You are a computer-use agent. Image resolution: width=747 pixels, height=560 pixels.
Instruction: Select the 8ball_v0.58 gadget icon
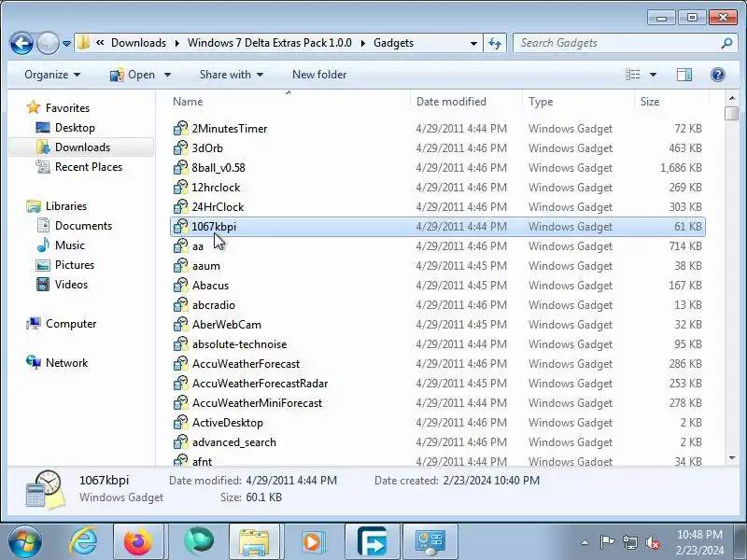(180, 168)
